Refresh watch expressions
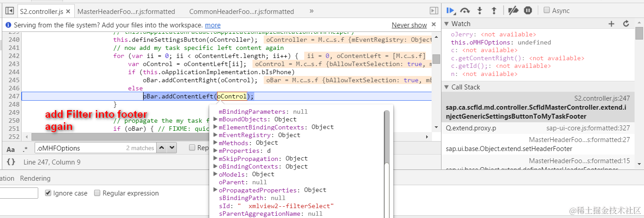The width and height of the screenshot is (644, 218). [626, 24]
